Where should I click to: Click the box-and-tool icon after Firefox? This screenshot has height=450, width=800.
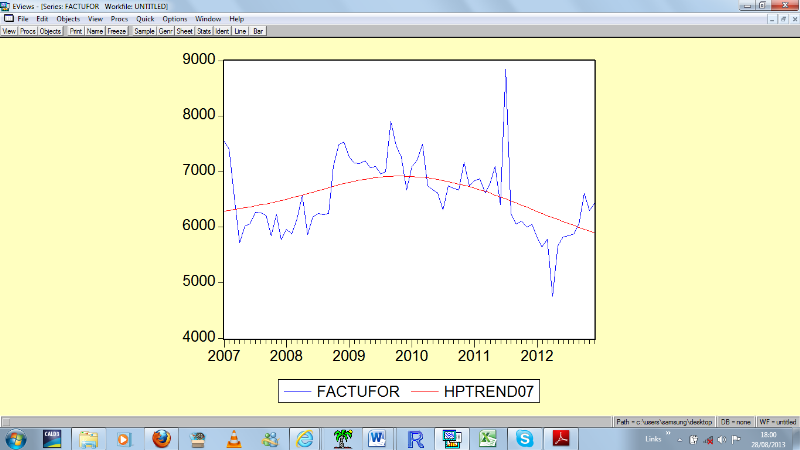pos(197,439)
